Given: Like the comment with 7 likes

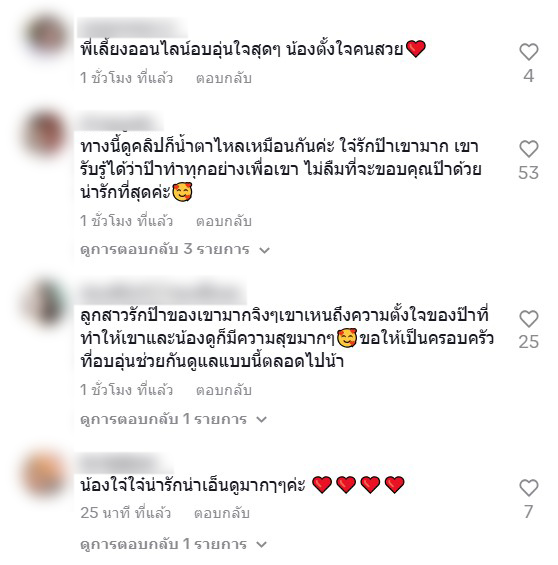Looking at the screenshot, I should click(x=528, y=488).
